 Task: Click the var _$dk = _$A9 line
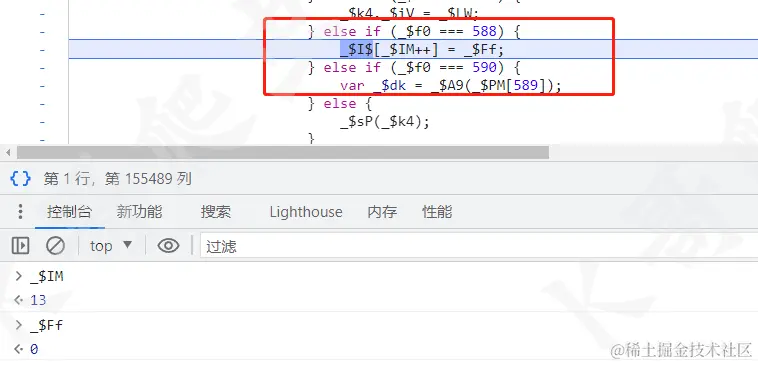451,86
